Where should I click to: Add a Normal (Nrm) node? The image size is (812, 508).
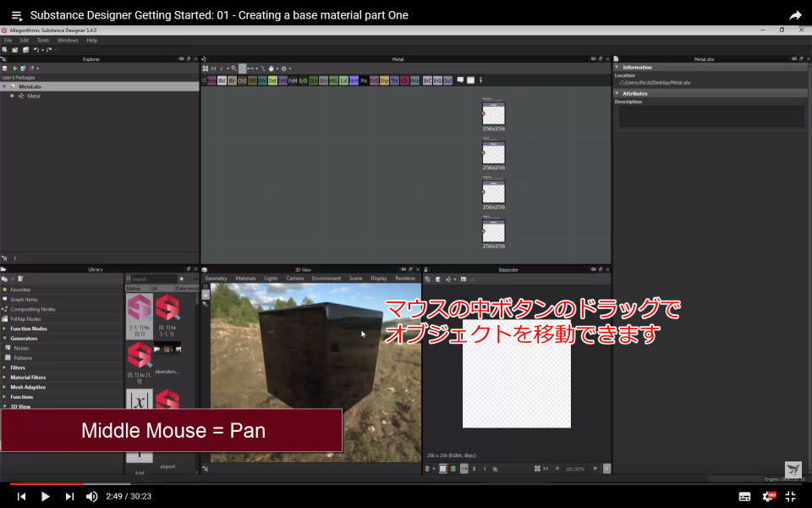tap(354, 81)
